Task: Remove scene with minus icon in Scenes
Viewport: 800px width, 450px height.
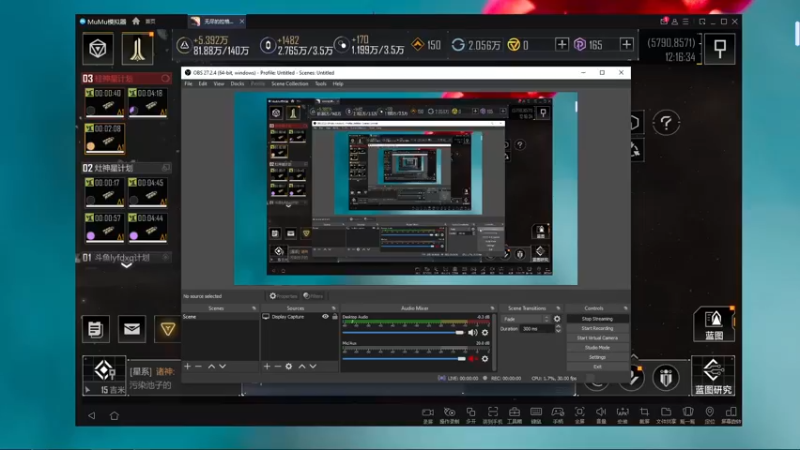Action: click(198, 366)
